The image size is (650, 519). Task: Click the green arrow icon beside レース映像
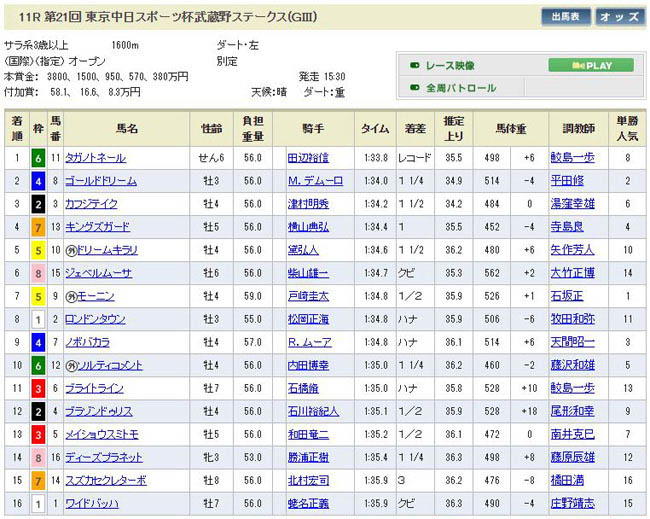[x=415, y=66]
